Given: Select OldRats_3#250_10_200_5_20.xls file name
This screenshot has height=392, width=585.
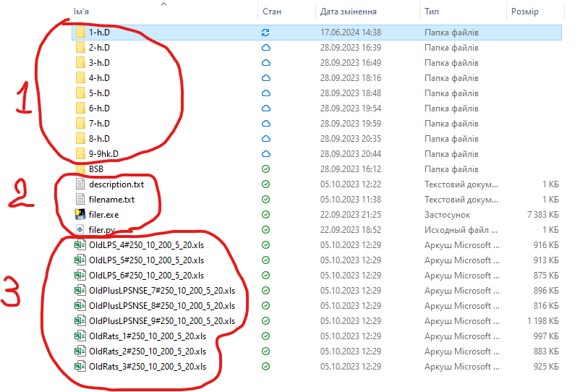Looking at the screenshot, I should tap(148, 367).
